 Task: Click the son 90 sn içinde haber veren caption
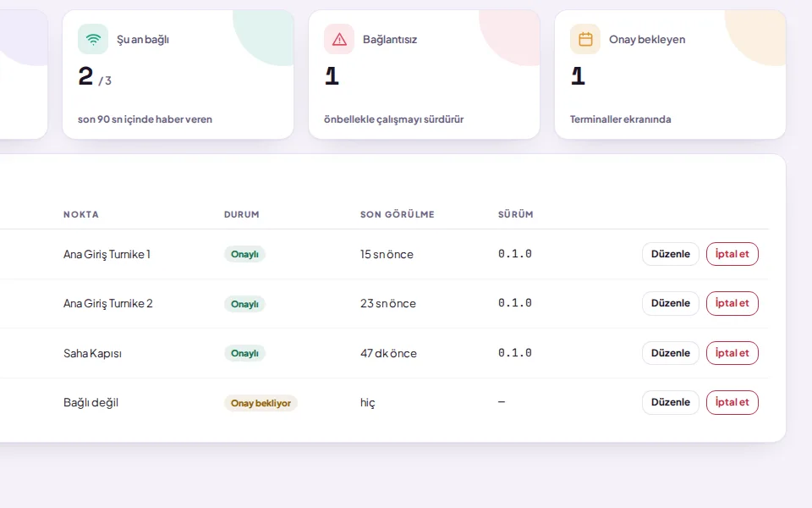(x=145, y=119)
